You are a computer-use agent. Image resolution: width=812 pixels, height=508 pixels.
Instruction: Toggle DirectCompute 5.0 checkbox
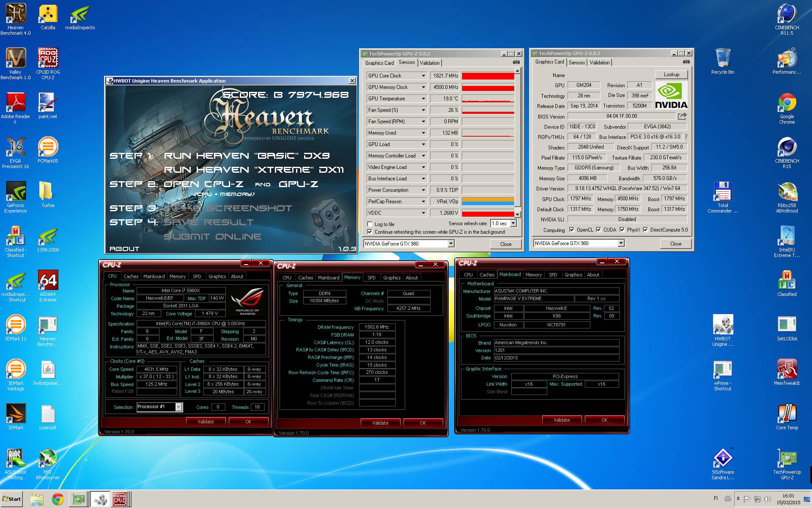coord(645,230)
